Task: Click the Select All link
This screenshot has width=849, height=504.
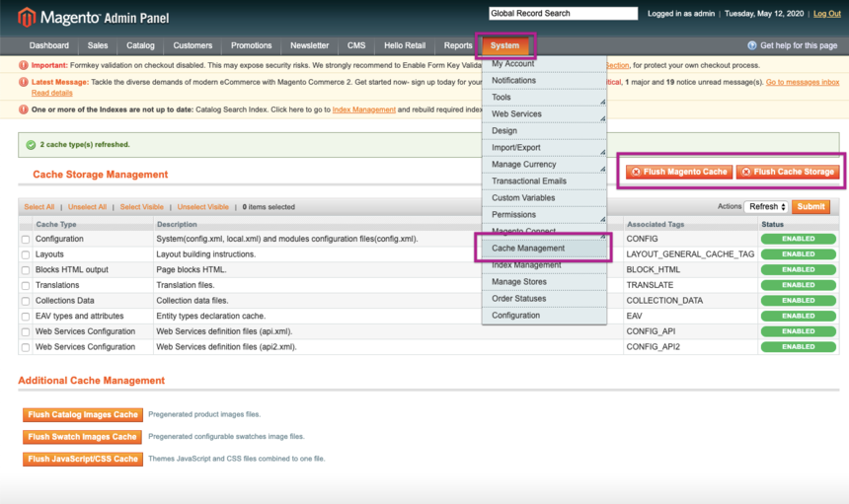Action: pos(39,207)
